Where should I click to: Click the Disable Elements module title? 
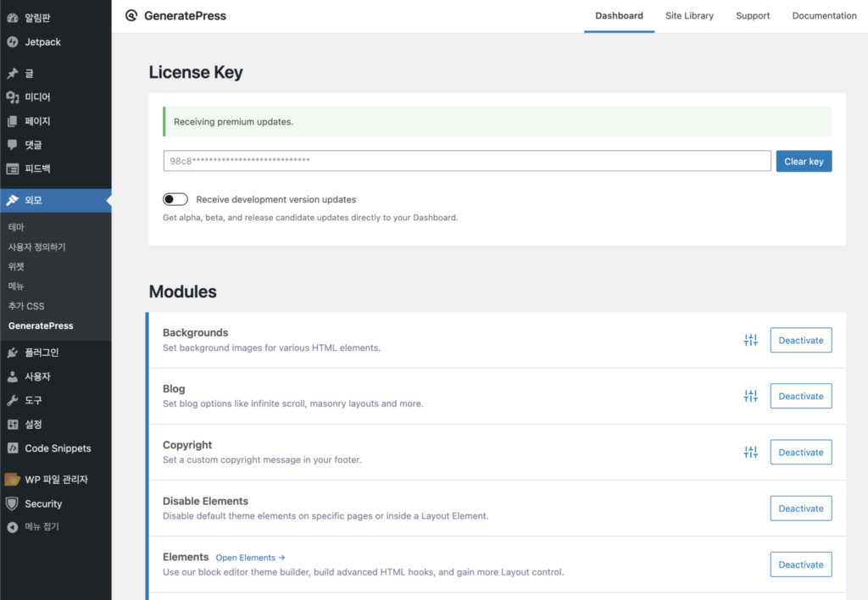tap(205, 501)
